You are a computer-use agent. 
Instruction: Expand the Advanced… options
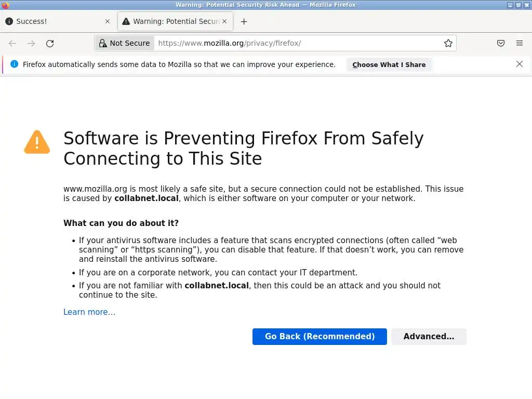pos(429,337)
